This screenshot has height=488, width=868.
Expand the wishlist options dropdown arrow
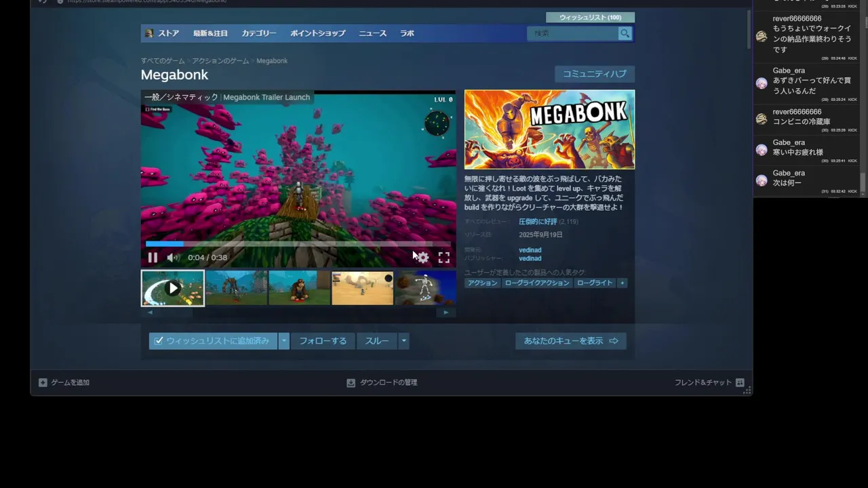coord(284,341)
